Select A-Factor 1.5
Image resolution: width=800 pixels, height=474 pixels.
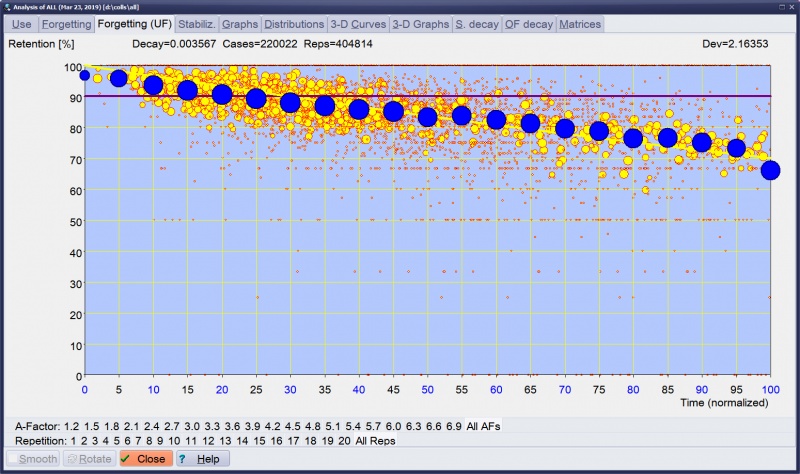(92, 426)
